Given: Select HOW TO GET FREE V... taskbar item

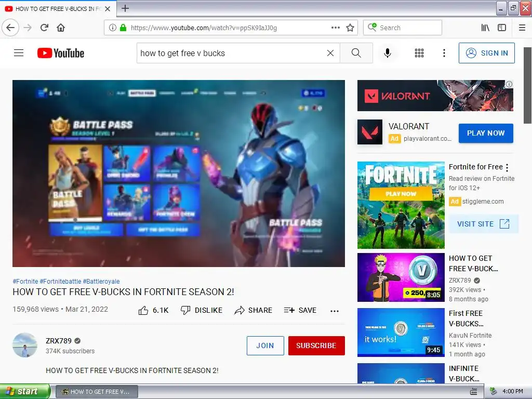Looking at the screenshot, I should coord(97,392).
